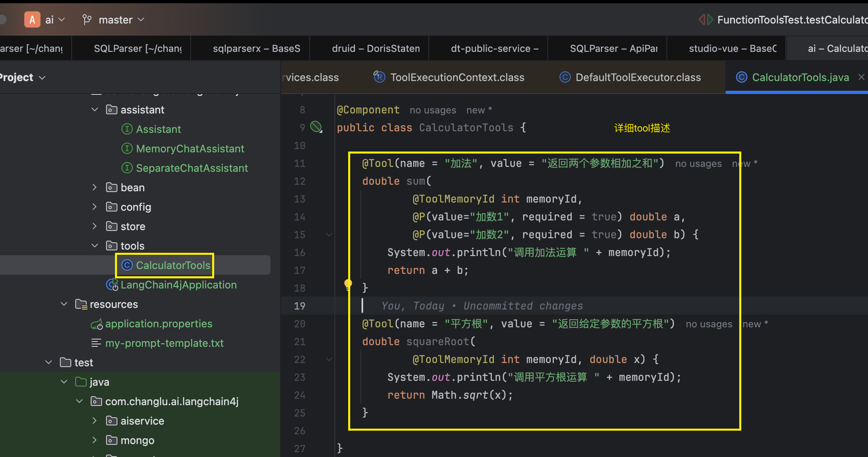Click 'no usages' hint on 加法 tool
Image resolution: width=868 pixels, height=457 pixels.
pos(698,164)
